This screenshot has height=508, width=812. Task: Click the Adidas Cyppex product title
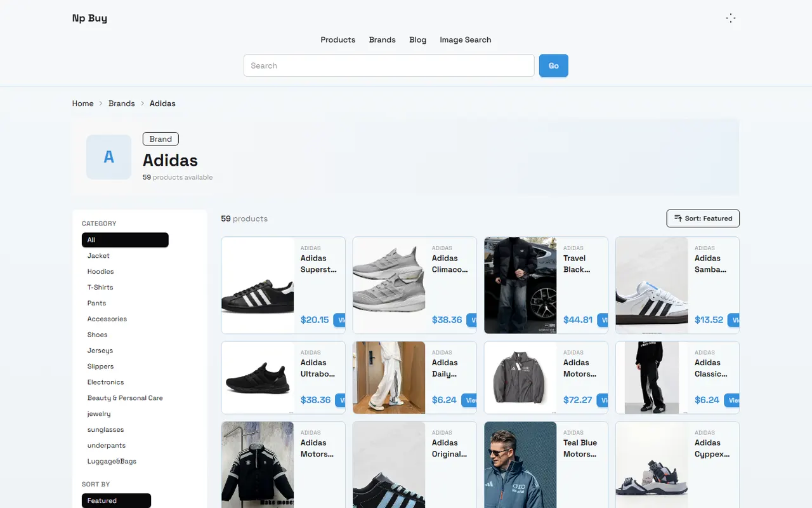coord(712,448)
